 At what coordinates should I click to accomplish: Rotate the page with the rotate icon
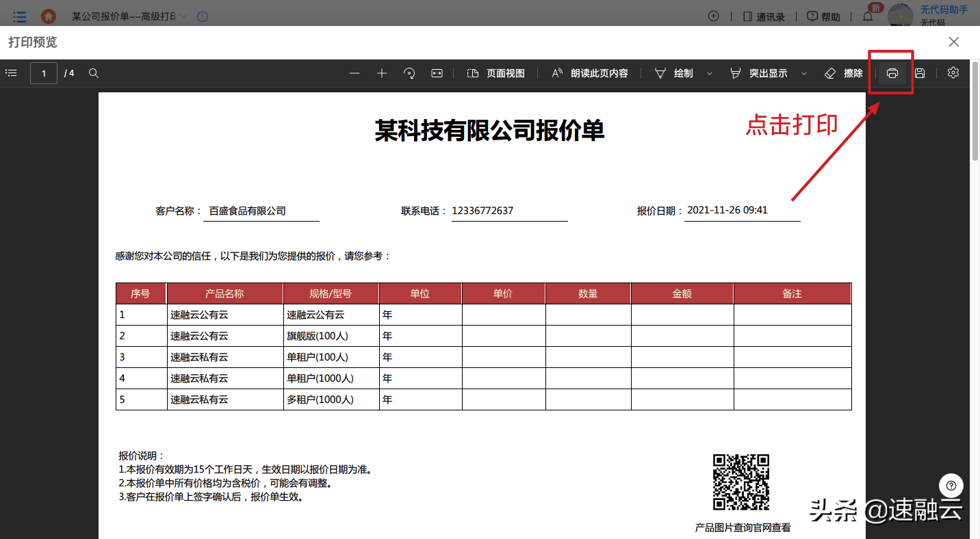(x=409, y=73)
